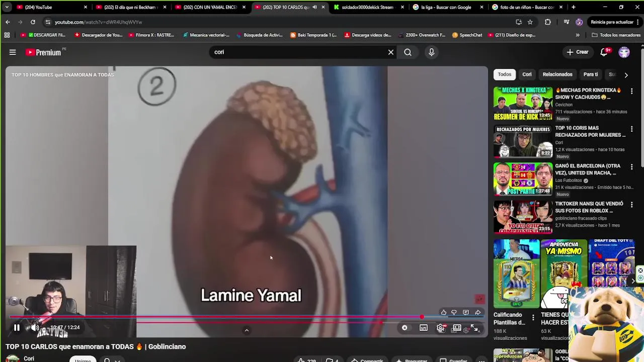Click the Guardar button
This screenshot has width=644, height=362.
click(x=453, y=360)
